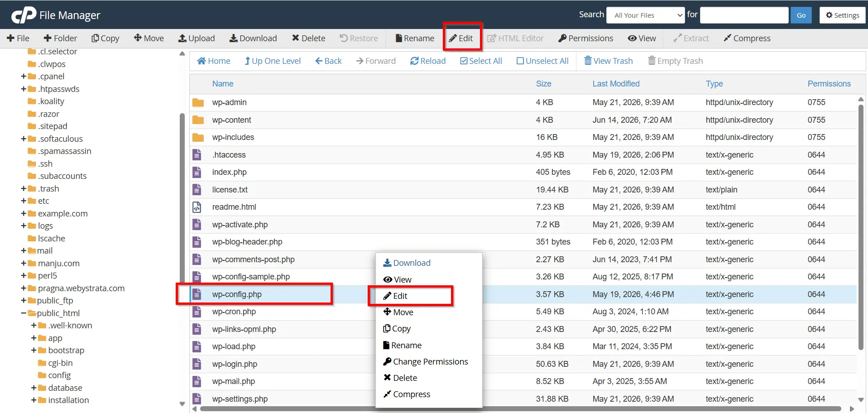The image size is (868, 413).
Task: Focus the search text field
Action: coord(744,15)
